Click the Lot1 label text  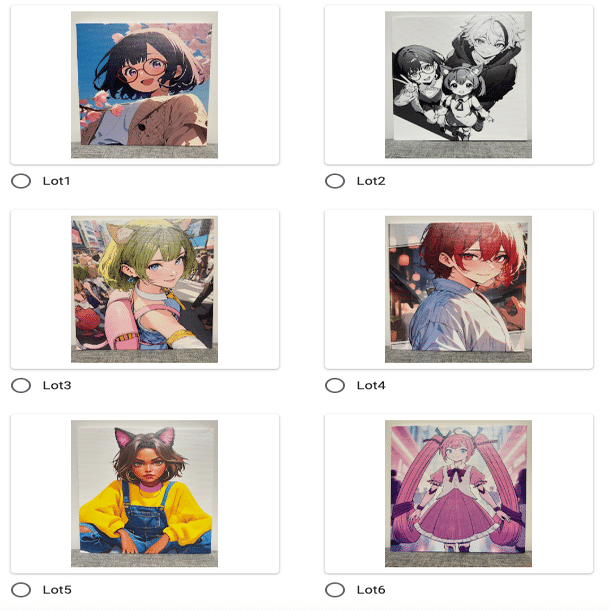point(57,181)
